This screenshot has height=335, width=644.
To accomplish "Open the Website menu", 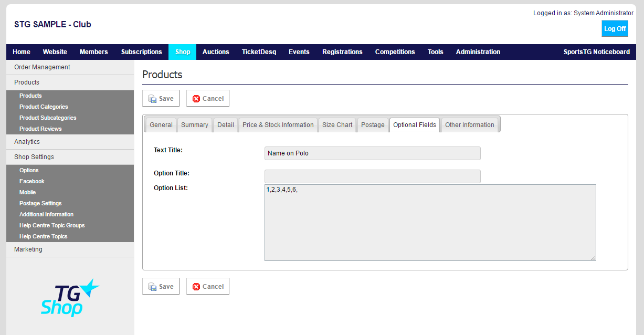I will click(55, 52).
